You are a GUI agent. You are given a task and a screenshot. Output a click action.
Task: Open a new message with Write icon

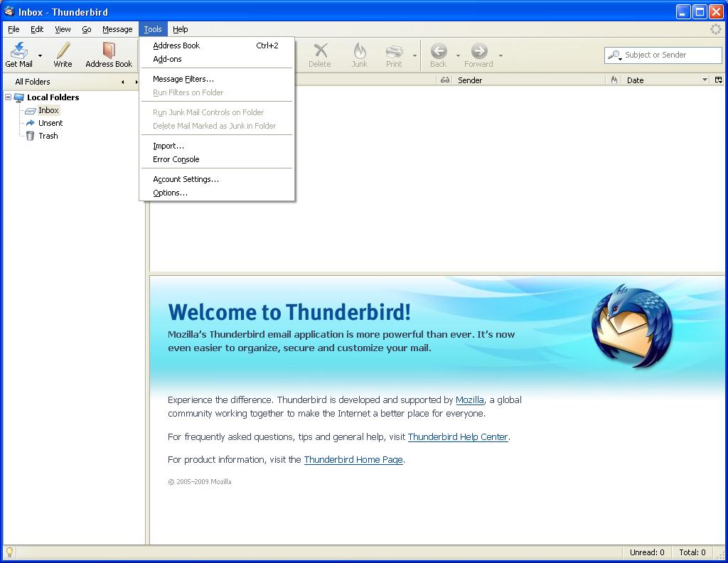point(63,50)
